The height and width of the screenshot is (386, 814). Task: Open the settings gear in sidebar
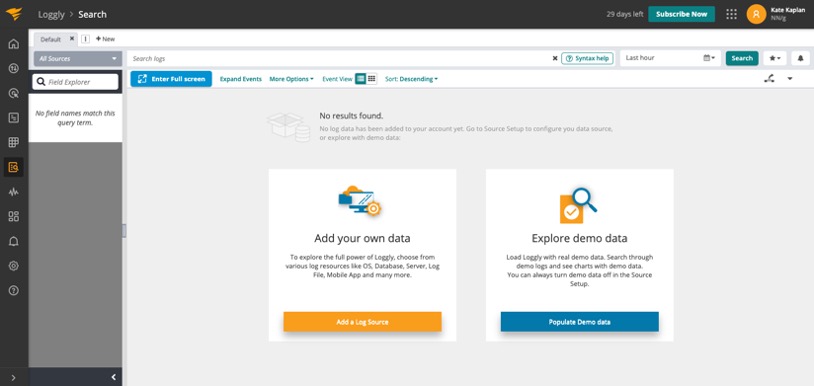[x=14, y=266]
